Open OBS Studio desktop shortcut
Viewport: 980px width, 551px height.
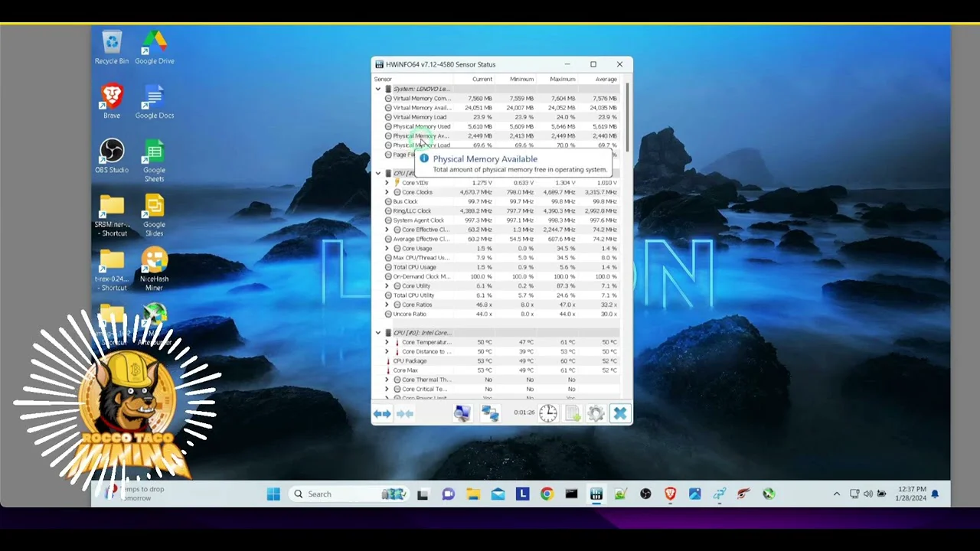coord(112,156)
